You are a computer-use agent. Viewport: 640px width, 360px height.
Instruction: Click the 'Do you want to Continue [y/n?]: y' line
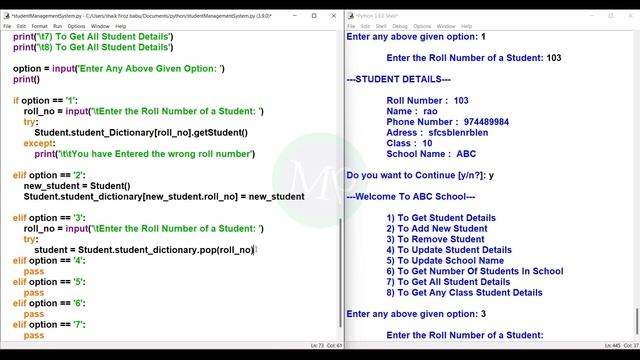[420, 175]
